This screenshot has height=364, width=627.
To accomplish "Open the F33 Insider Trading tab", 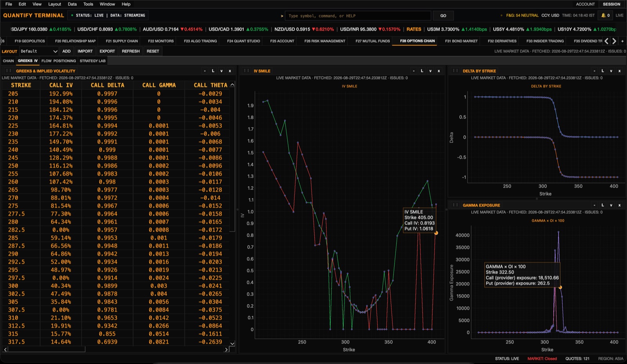I will [x=545, y=41].
